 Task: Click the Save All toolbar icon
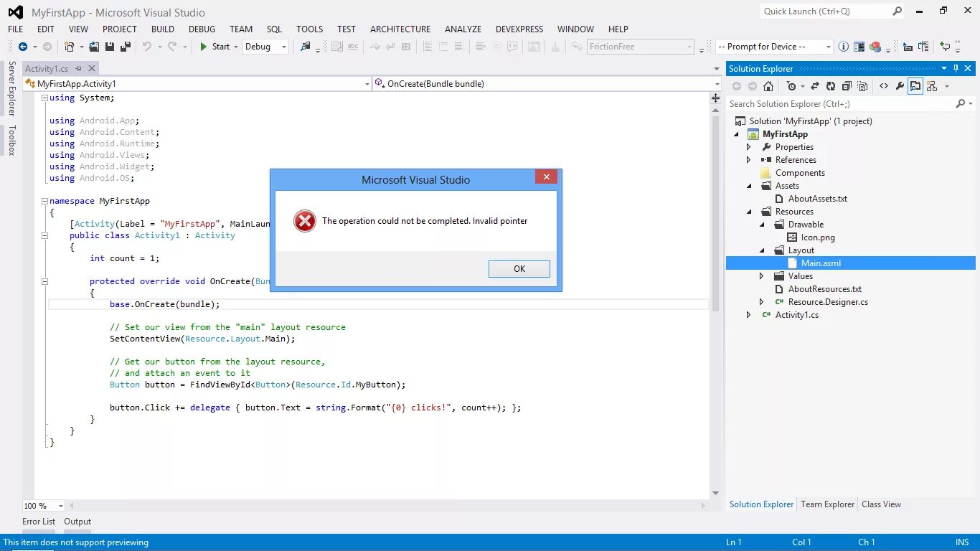(x=125, y=47)
